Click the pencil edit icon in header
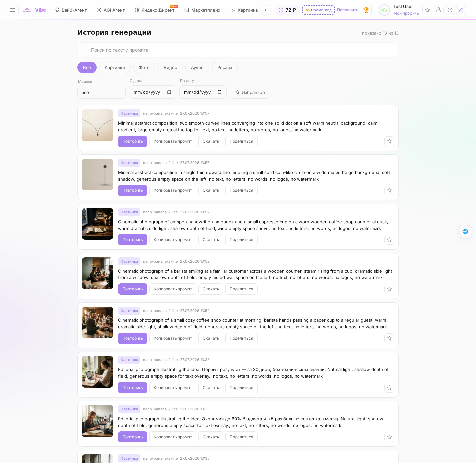476x463 pixels. 461,10
